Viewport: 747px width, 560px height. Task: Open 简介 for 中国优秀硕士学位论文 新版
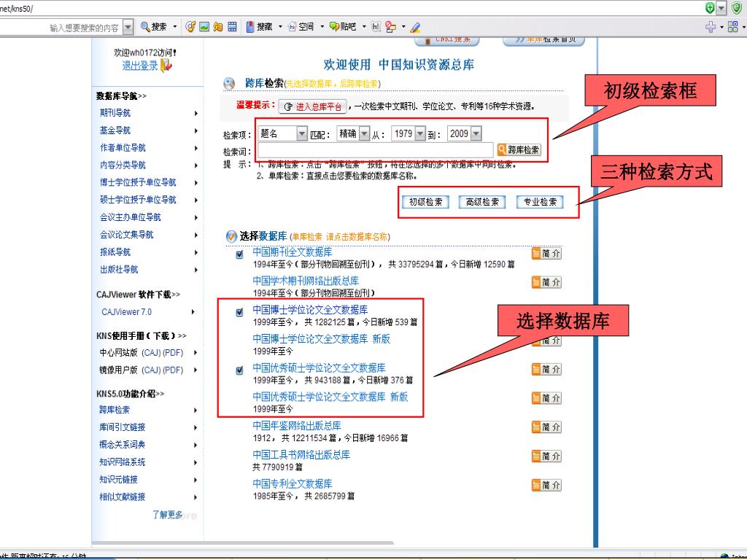(x=546, y=398)
